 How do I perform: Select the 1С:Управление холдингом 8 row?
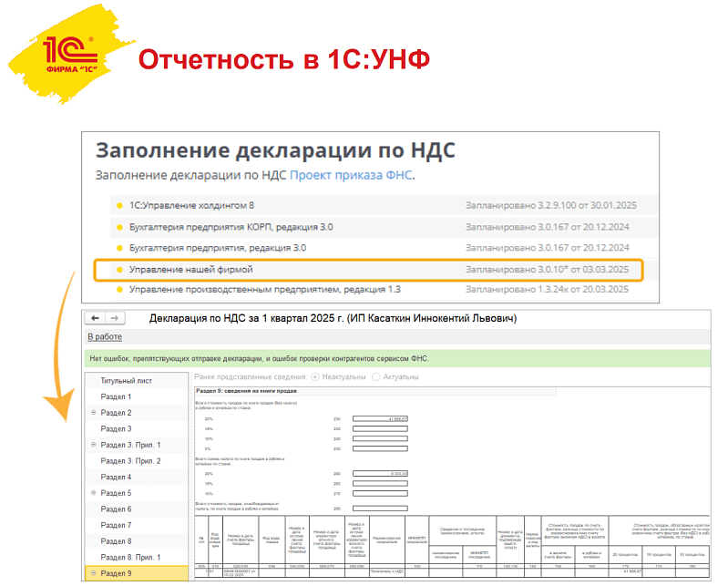(x=384, y=205)
